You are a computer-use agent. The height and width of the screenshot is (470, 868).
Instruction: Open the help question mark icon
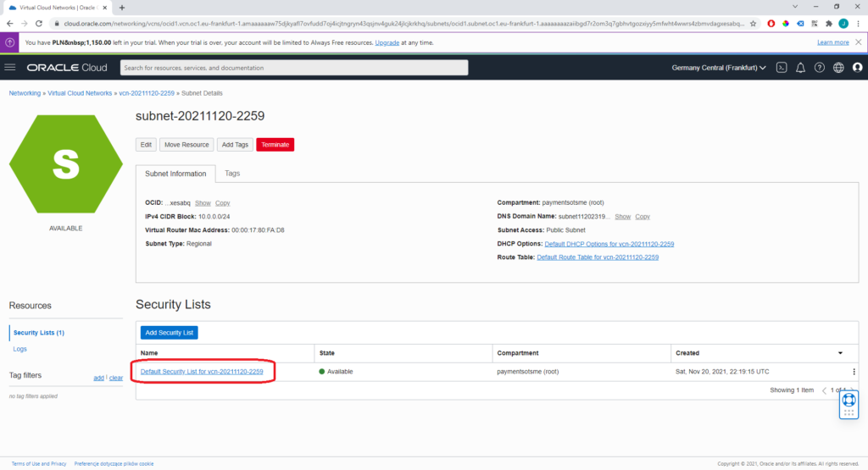[820, 68]
